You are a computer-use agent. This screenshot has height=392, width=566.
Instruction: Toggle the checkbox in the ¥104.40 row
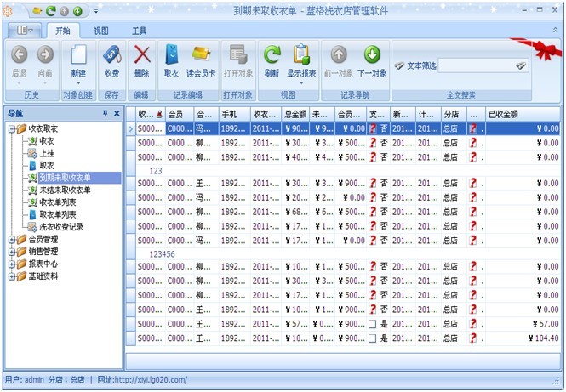pos(373,338)
